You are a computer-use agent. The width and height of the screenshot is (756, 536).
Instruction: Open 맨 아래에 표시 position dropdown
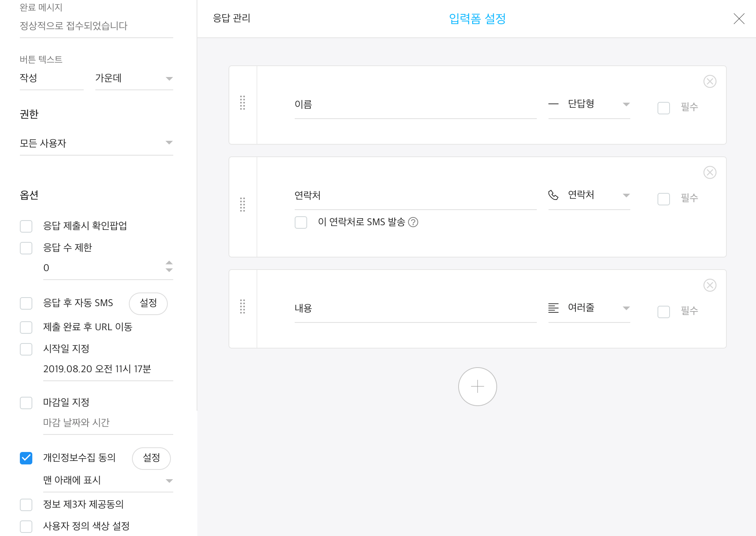(108, 480)
